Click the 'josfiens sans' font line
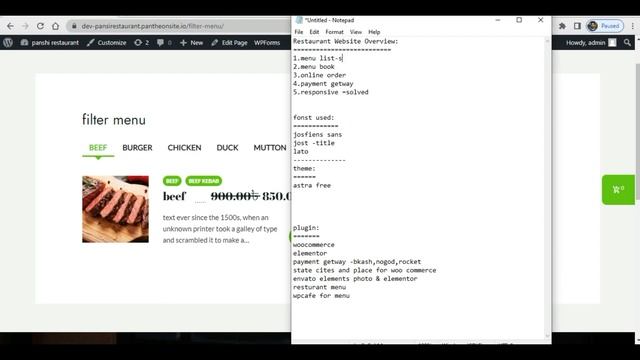The image size is (640, 360). [x=318, y=135]
